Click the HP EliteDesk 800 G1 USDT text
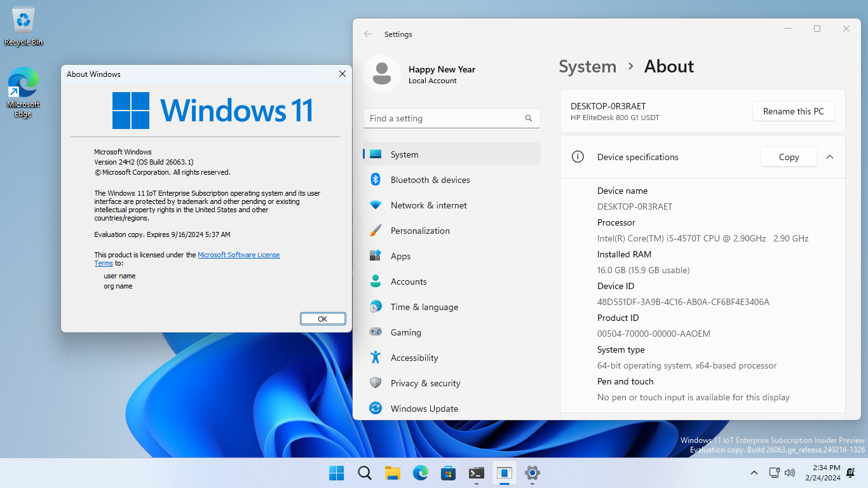The height and width of the screenshot is (488, 868). (615, 118)
